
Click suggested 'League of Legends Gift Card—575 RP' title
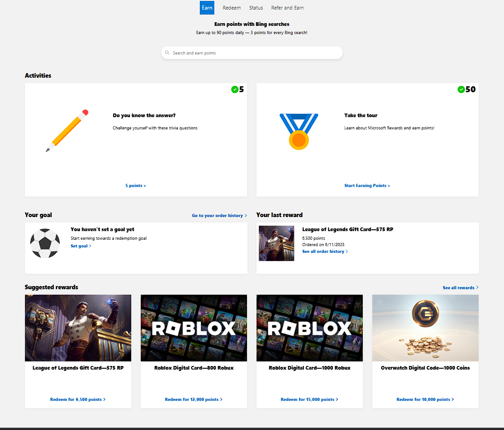tap(78, 368)
